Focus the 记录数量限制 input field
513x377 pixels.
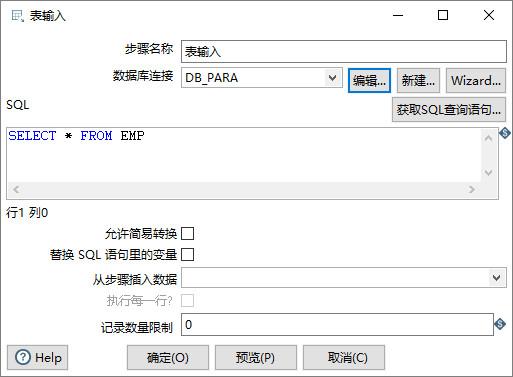coord(337,324)
